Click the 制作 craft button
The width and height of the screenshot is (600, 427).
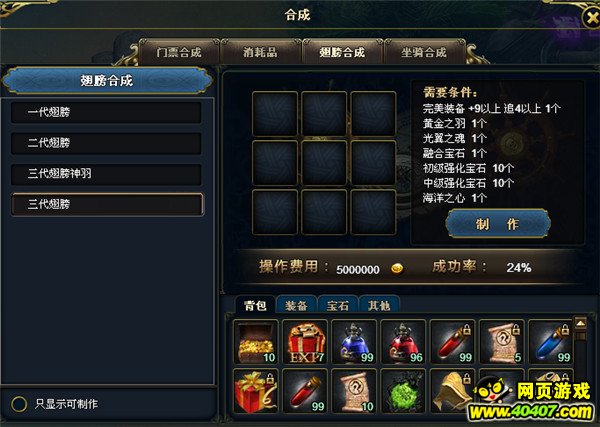pos(498,224)
